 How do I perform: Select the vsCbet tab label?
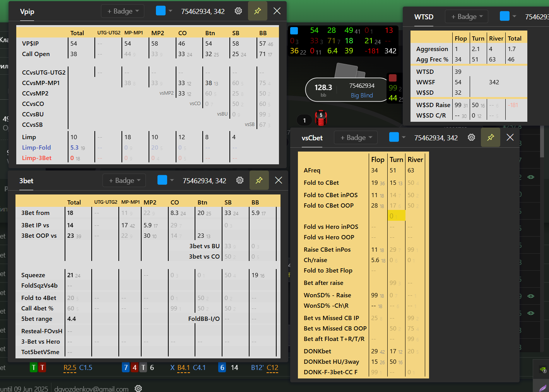pyautogui.click(x=312, y=138)
